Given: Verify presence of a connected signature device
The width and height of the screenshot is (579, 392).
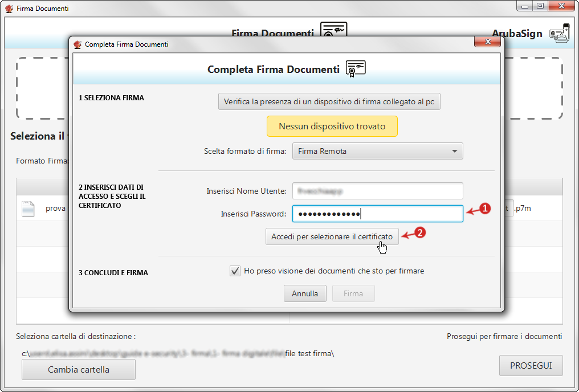Looking at the screenshot, I should (x=329, y=101).
